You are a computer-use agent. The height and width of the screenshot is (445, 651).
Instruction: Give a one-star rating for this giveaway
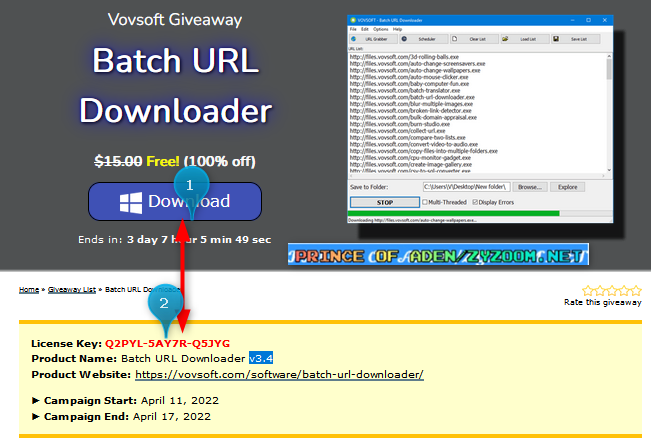[587, 290]
